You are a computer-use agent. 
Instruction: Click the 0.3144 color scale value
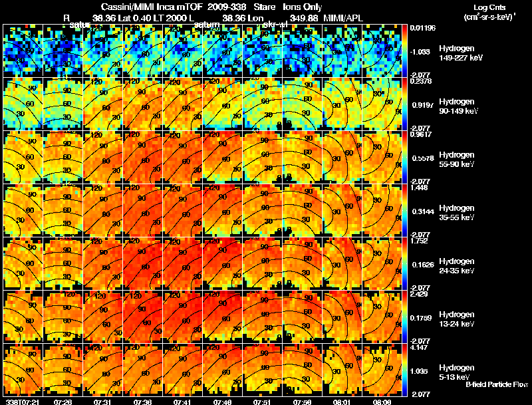422,211
